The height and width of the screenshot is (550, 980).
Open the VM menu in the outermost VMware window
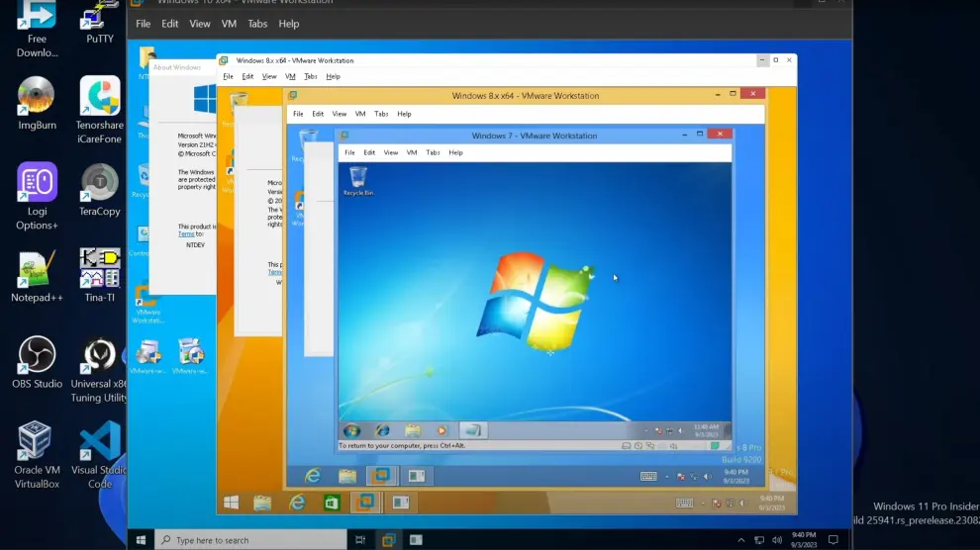click(x=229, y=24)
